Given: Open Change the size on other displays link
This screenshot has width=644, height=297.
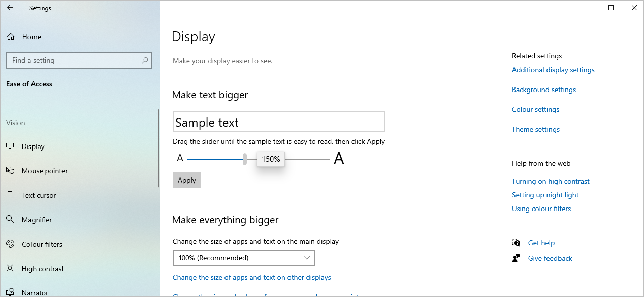Looking at the screenshot, I should 252,277.
